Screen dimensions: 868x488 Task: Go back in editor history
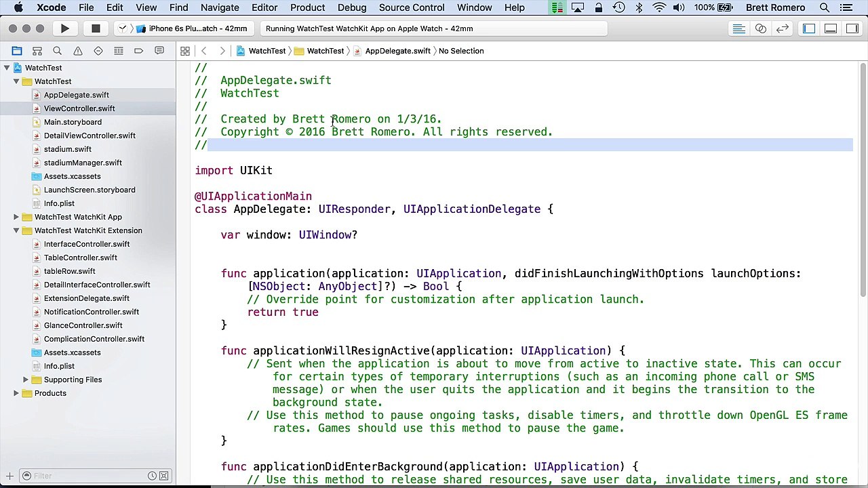pos(203,51)
